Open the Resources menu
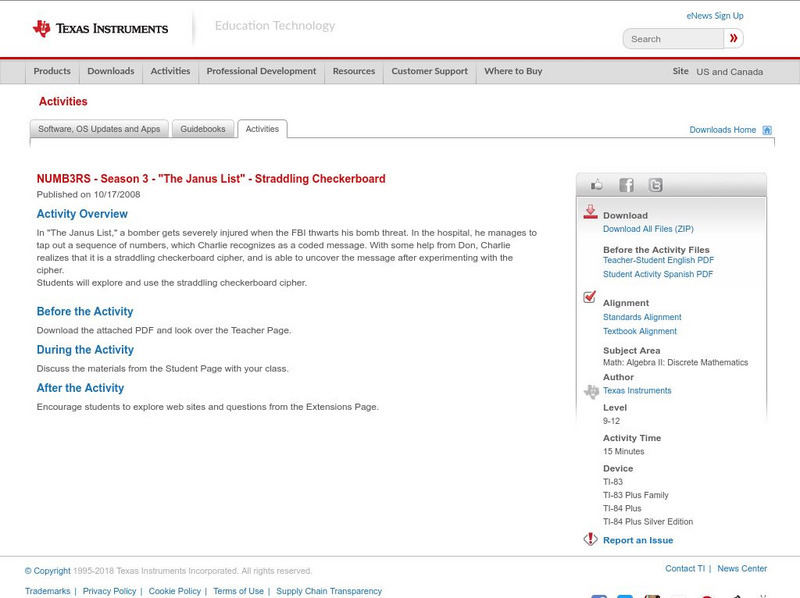Viewport: 800px width, 598px height. (354, 71)
